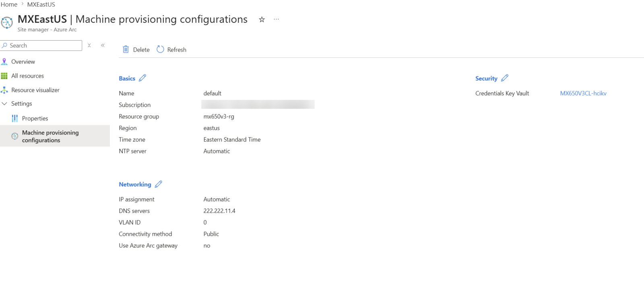This screenshot has height=303, width=644.
Task: Collapse the Settings section chevron
Action: click(x=4, y=104)
